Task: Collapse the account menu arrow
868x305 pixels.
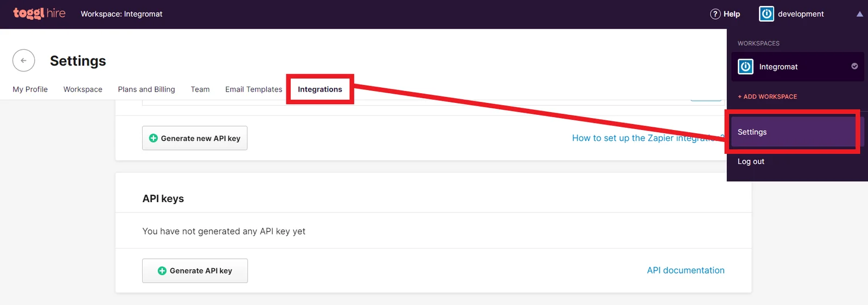Action: (860, 14)
